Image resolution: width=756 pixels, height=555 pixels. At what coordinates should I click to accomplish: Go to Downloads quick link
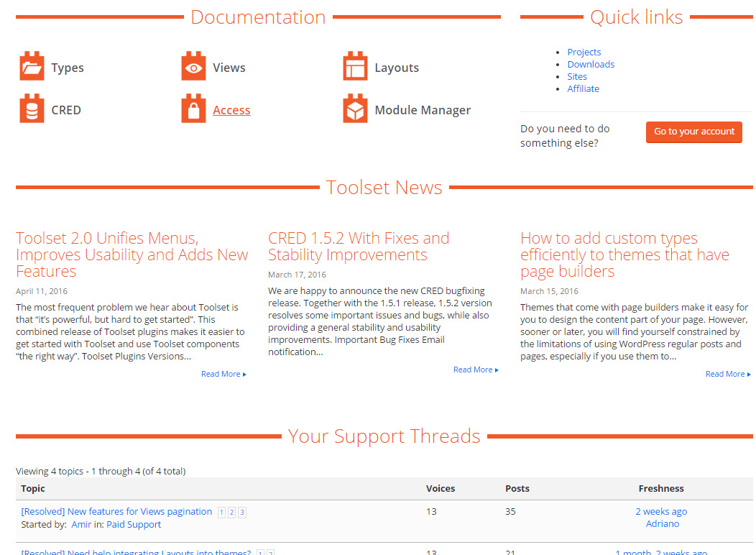[x=591, y=64]
